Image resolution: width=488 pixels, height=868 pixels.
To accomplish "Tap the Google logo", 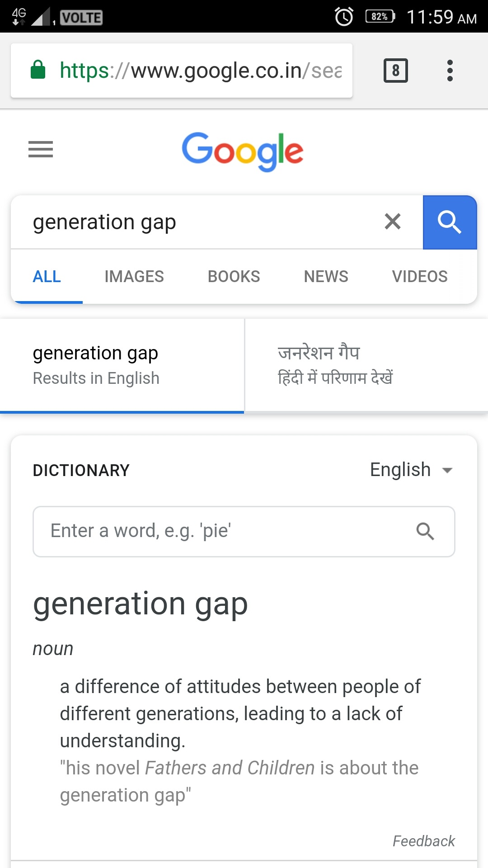I will click(x=243, y=151).
